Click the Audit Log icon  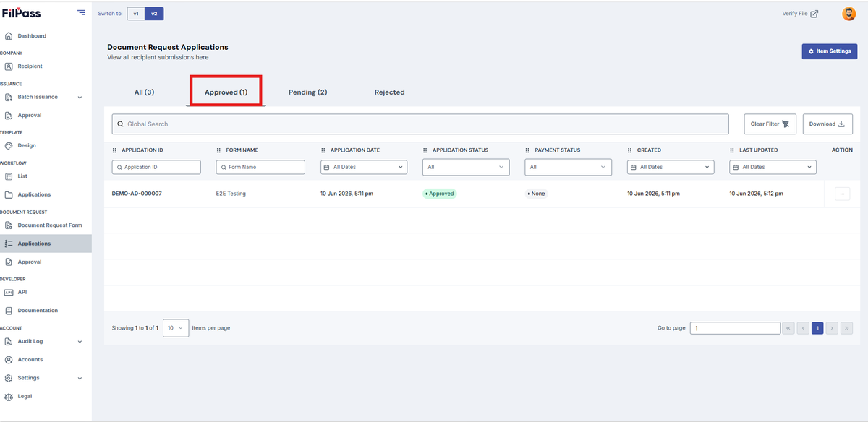point(9,342)
